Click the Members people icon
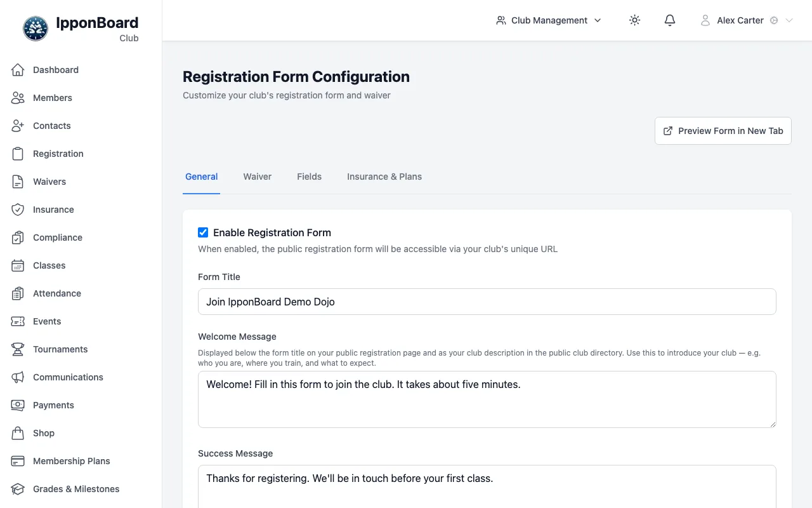This screenshot has width=812, height=508. (18, 98)
